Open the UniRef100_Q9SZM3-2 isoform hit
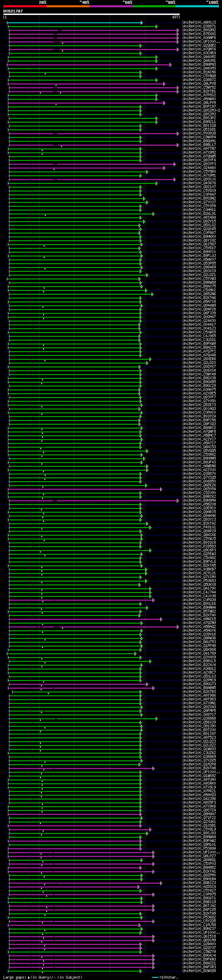The image size is (222, 980). (x=201, y=110)
